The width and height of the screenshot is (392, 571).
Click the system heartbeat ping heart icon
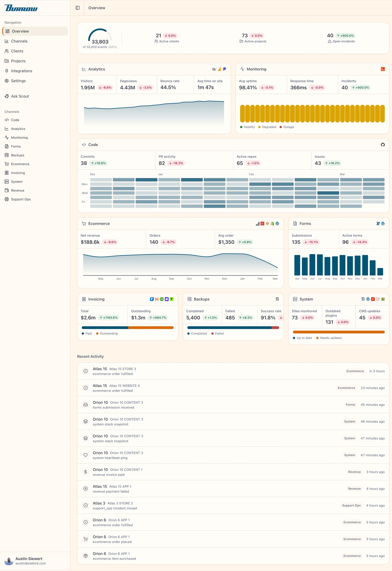click(85, 455)
